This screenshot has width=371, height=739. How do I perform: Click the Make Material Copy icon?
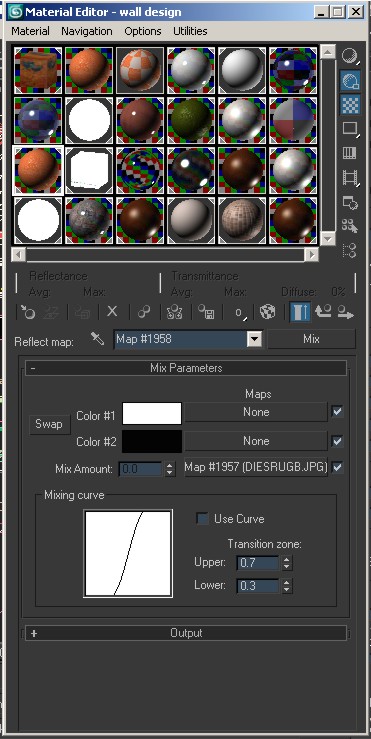144,312
